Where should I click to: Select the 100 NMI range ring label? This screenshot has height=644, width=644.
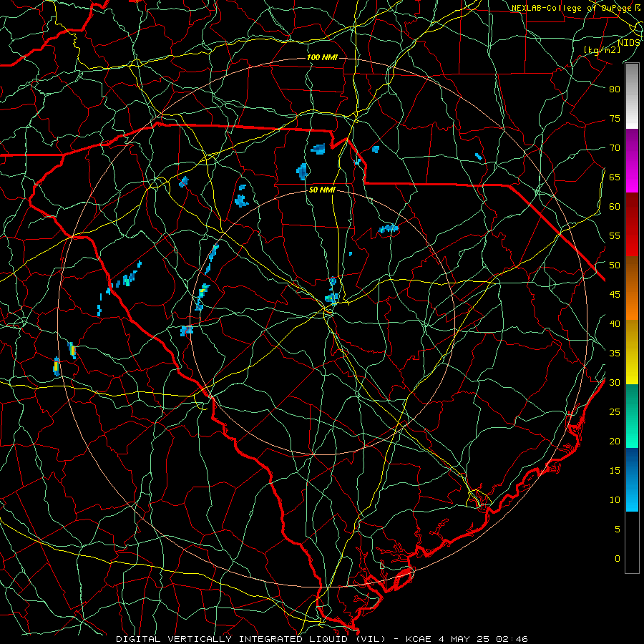[x=322, y=57]
